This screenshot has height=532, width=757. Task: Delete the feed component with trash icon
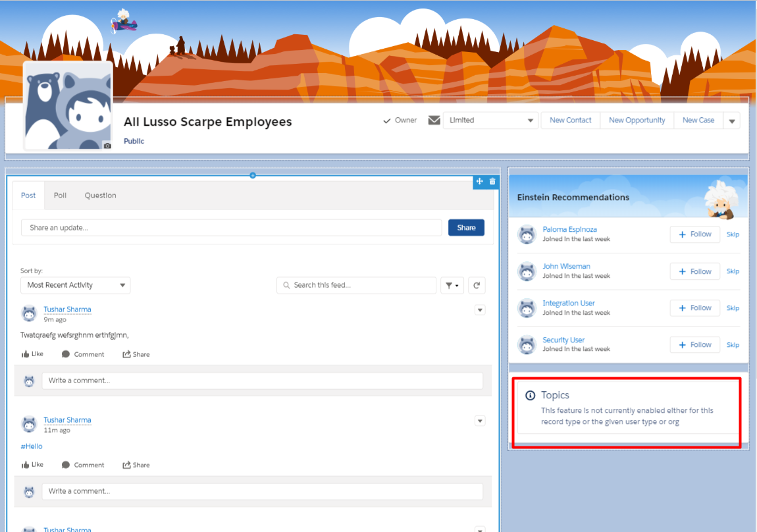(x=492, y=182)
